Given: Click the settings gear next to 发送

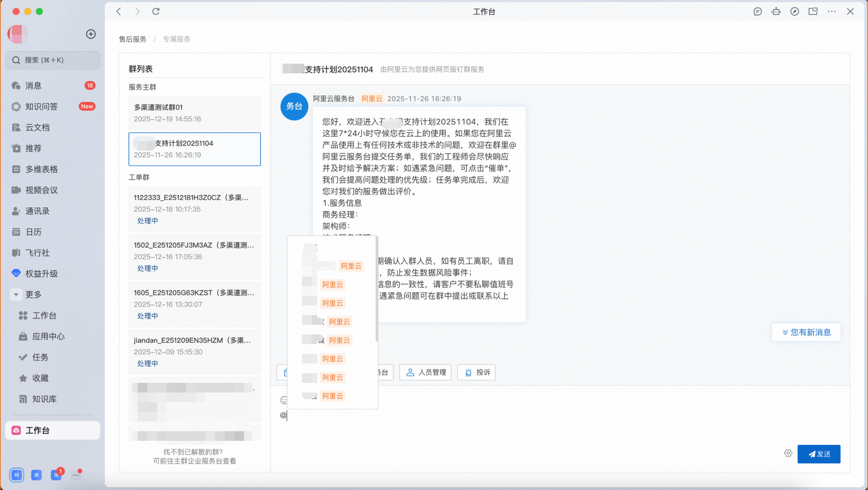Looking at the screenshot, I should pyautogui.click(x=788, y=453).
